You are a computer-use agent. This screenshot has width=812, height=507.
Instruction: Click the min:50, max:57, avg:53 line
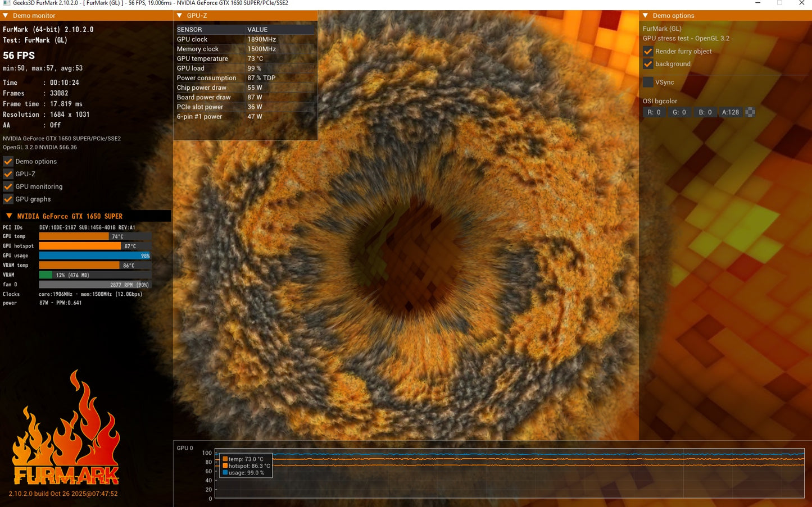click(43, 68)
